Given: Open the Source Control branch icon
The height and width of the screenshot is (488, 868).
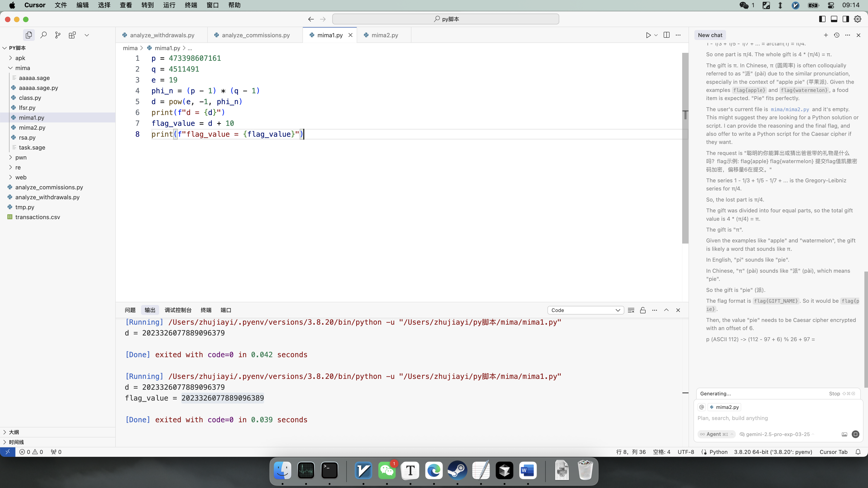Looking at the screenshot, I should pos(58,35).
